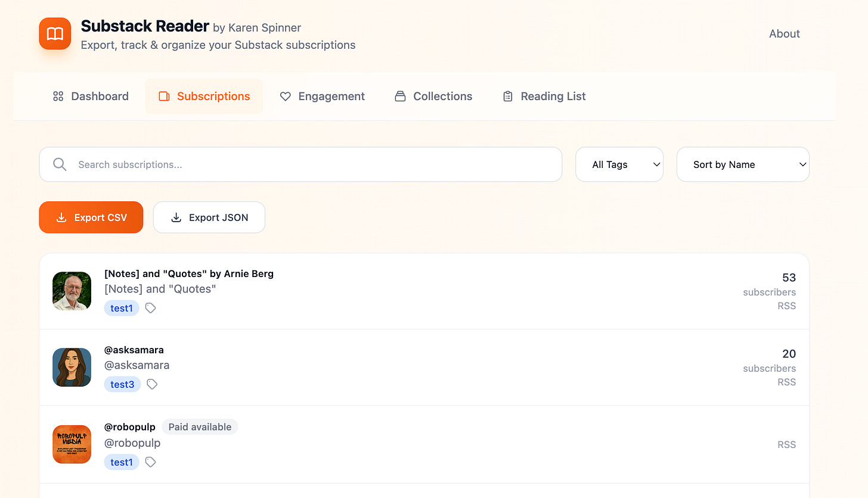Open [Notes] and "Quotes" by Arnie Berg title
The height and width of the screenshot is (498, 868).
(x=189, y=274)
